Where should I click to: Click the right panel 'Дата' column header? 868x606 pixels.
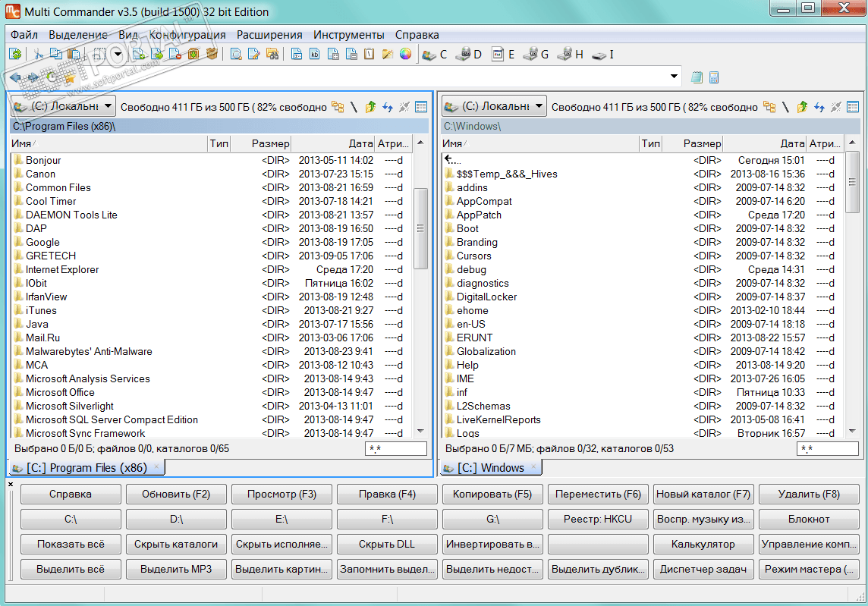[x=765, y=143]
